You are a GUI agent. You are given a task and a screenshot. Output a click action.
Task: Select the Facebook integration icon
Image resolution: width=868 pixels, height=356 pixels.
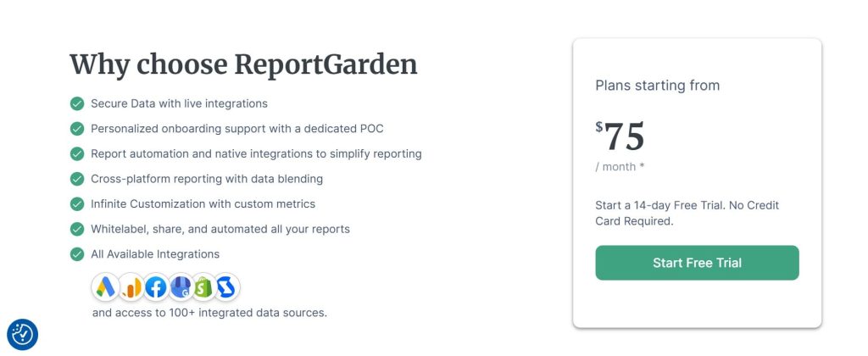(156, 287)
